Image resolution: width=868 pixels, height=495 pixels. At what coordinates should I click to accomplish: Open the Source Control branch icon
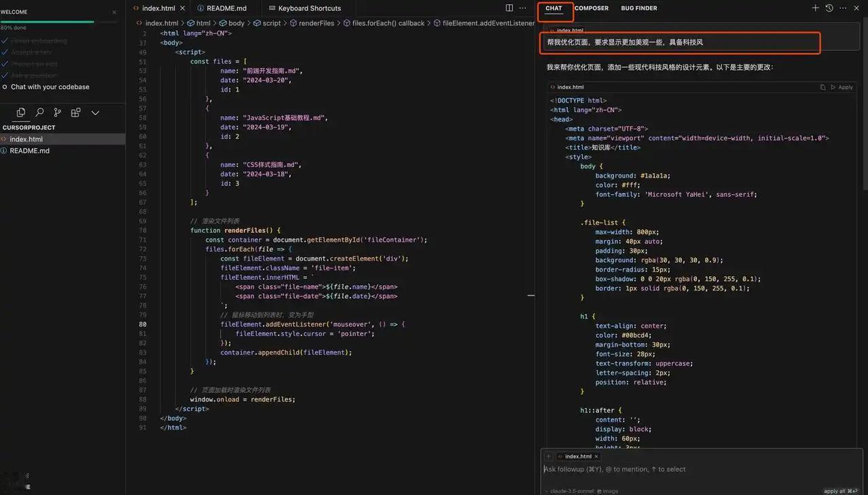click(57, 113)
